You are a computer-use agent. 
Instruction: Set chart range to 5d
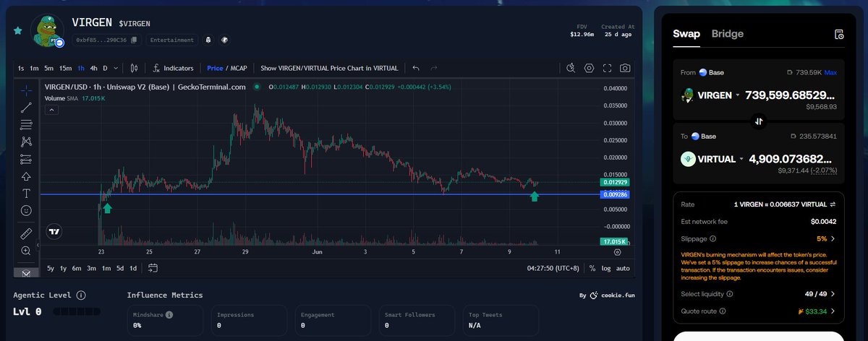click(x=120, y=268)
